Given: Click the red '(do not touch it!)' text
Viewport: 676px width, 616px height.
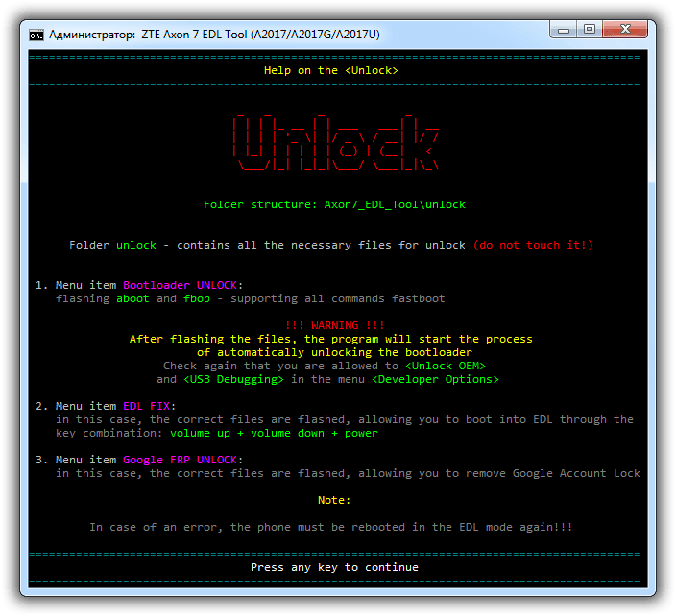Looking at the screenshot, I should (533, 245).
